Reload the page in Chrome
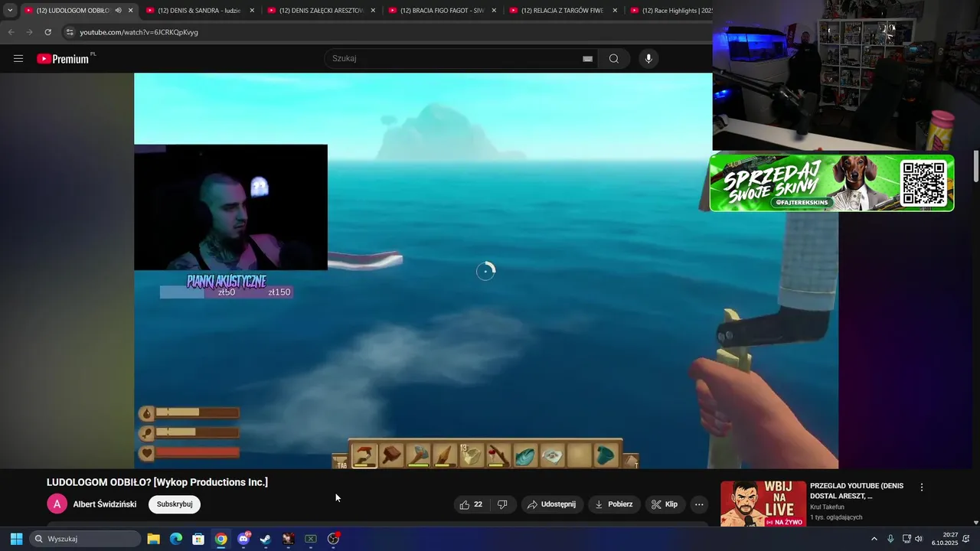This screenshot has width=980, height=551. tap(47, 32)
